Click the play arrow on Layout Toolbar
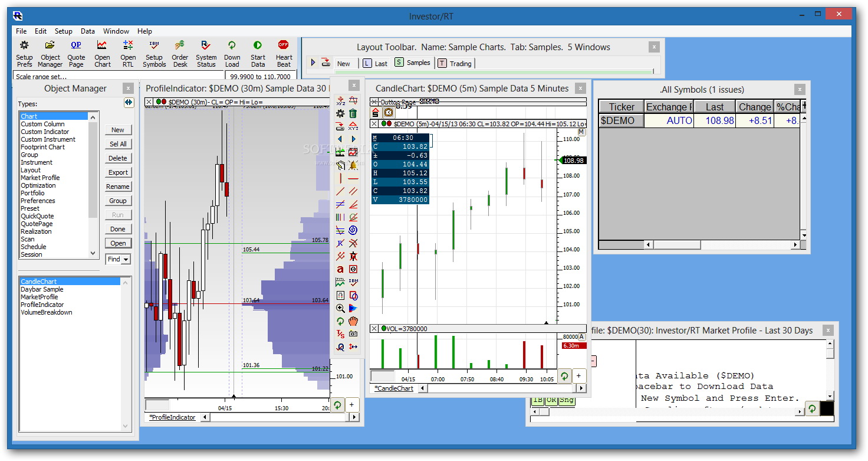The height and width of the screenshot is (461, 868). point(314,63)
